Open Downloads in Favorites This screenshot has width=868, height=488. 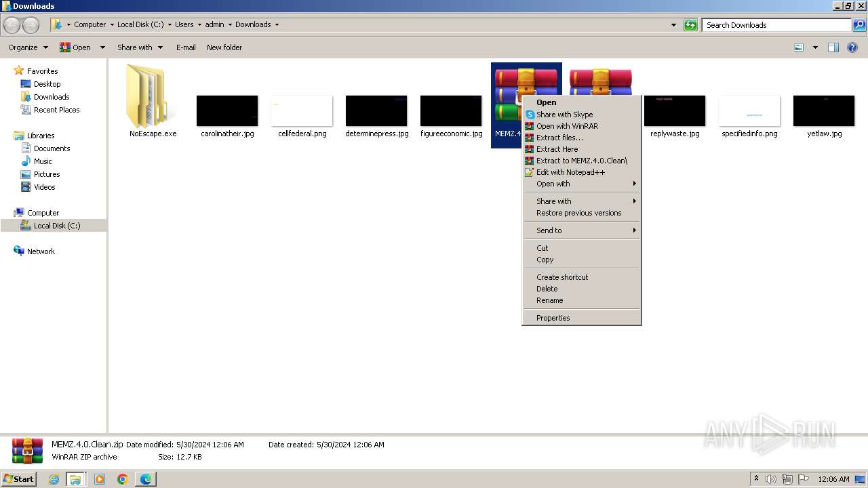coord(52,97)
